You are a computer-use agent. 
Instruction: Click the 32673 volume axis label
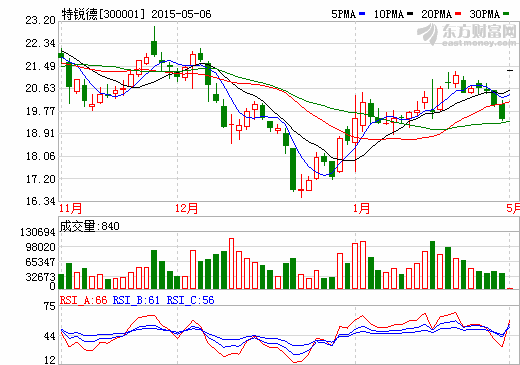[x=40, y=277]
